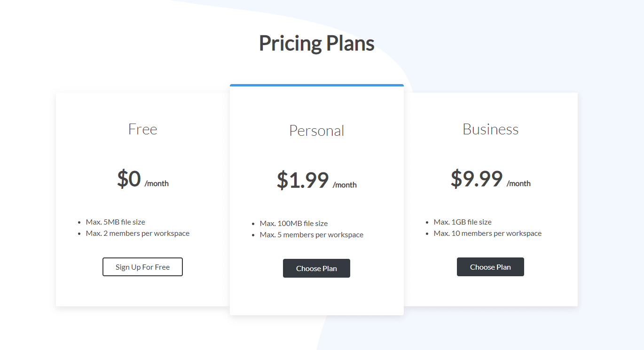Select the Personal plan heading

(x=317, y=131)
